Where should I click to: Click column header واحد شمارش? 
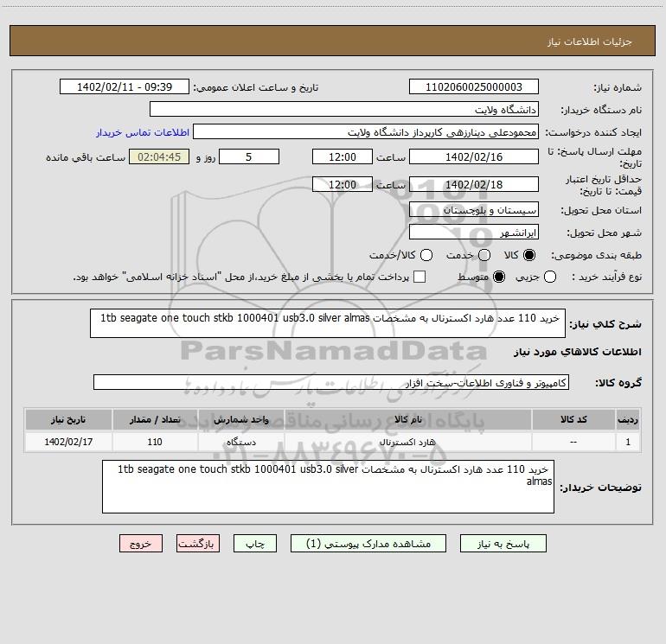[240, 420]
